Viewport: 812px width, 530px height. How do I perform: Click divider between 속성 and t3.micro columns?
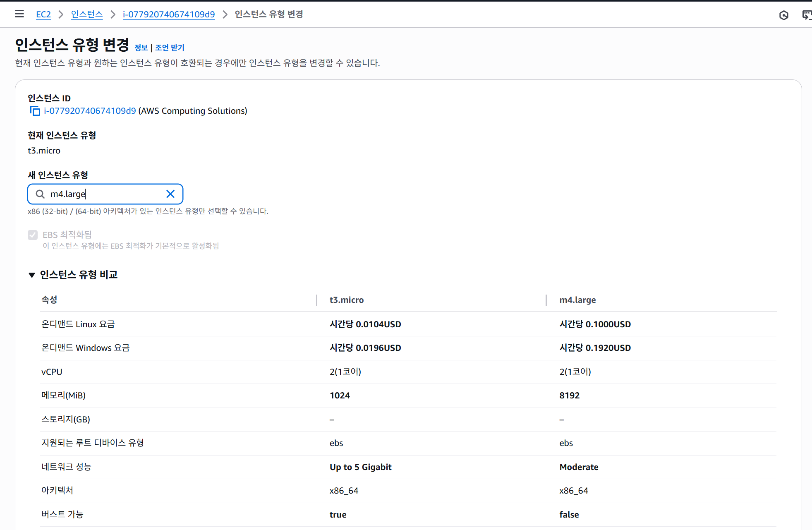tap(317, 300)
